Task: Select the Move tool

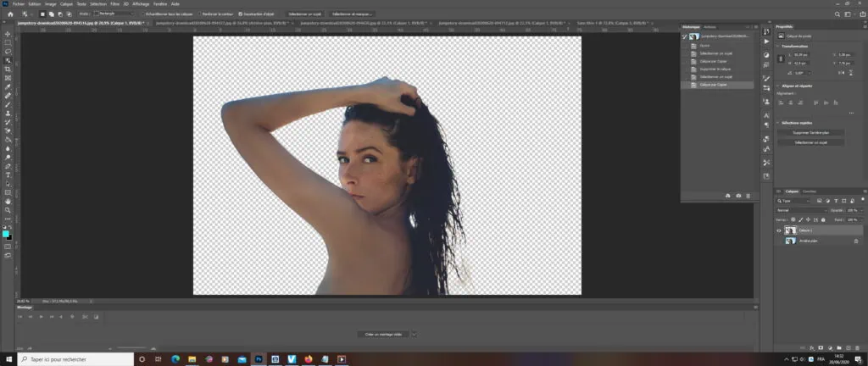Action: (8, 34)
